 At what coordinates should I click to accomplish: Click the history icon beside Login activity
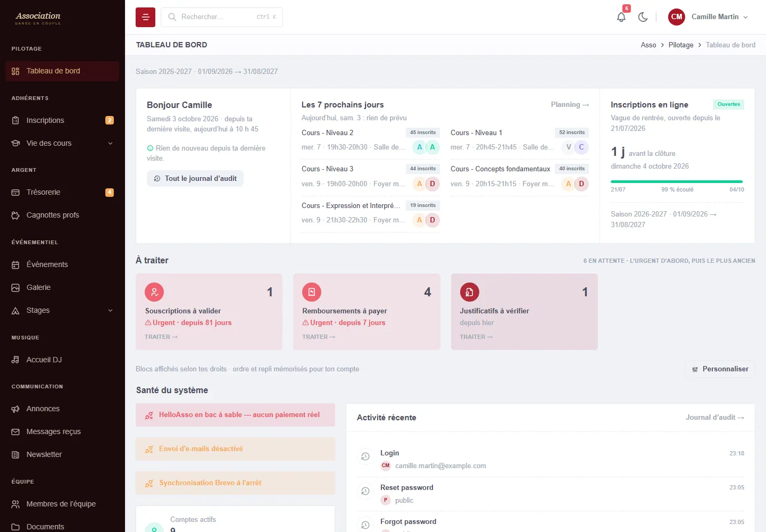[365, 456]
